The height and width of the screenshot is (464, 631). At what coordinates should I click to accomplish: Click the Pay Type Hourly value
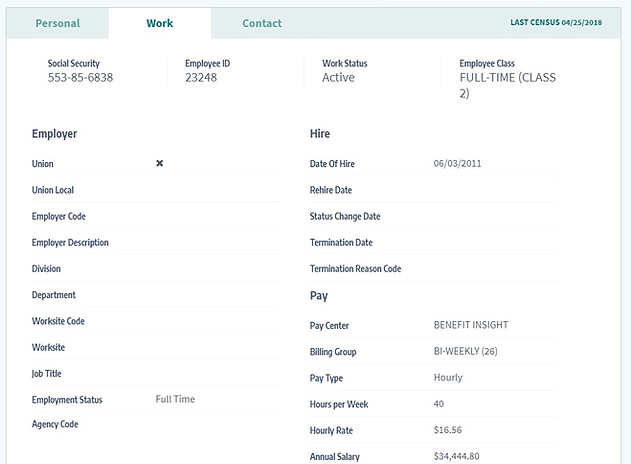[448, 378]
